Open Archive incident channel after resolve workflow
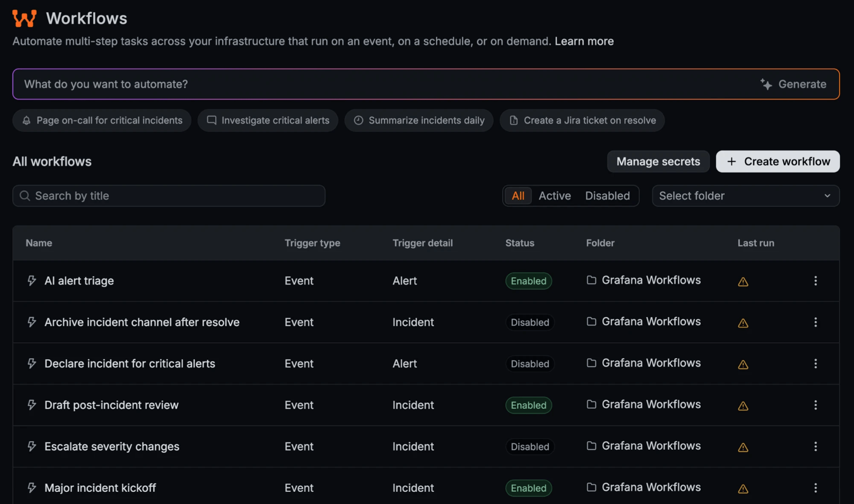Viewport: 854px width, 504px height. [142, 322]
